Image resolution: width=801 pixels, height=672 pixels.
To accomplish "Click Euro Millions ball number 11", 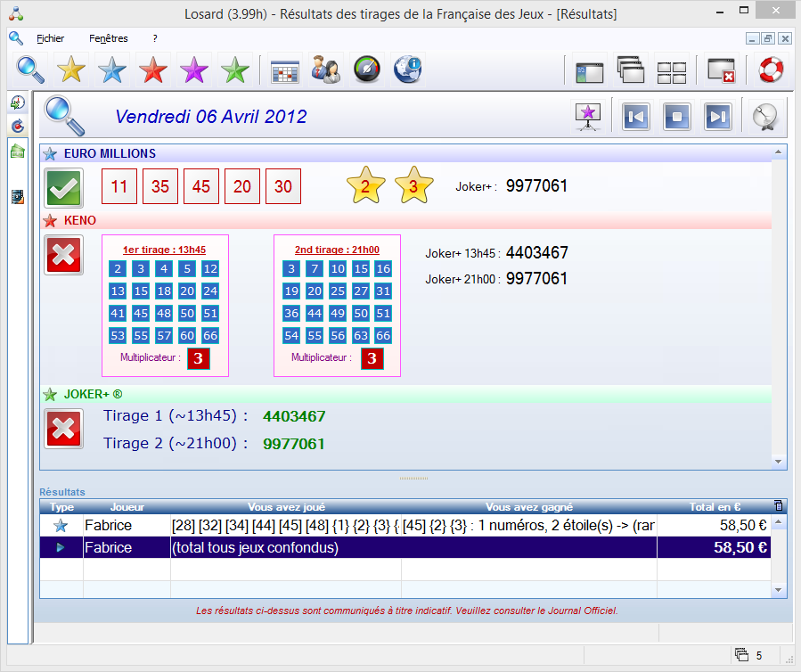I will [119, 186].
